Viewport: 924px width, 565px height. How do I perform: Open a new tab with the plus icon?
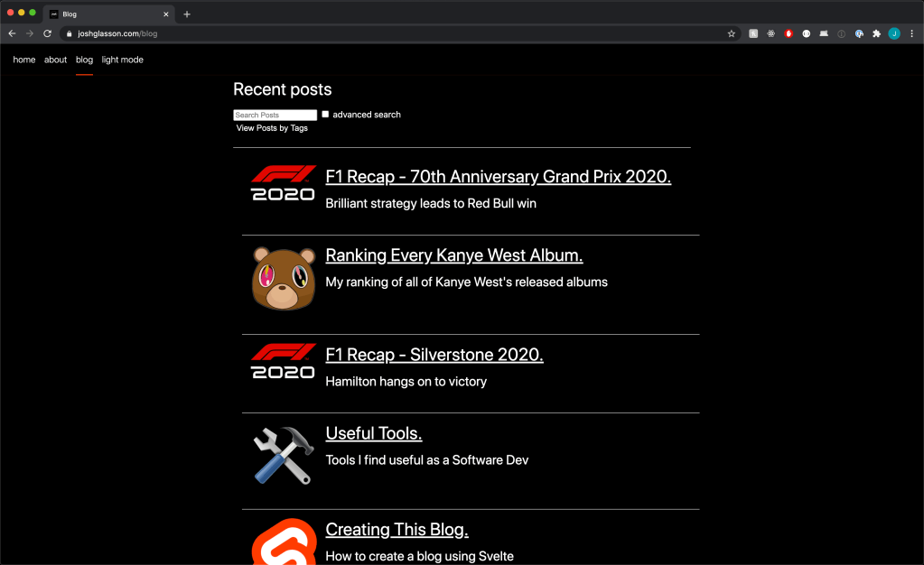coord(187,14)
